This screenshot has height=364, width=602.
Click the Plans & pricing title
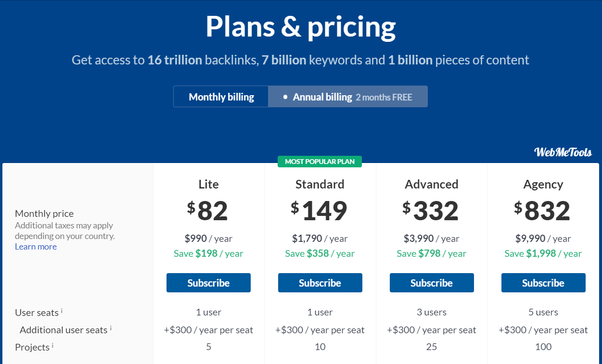[301, 27]
